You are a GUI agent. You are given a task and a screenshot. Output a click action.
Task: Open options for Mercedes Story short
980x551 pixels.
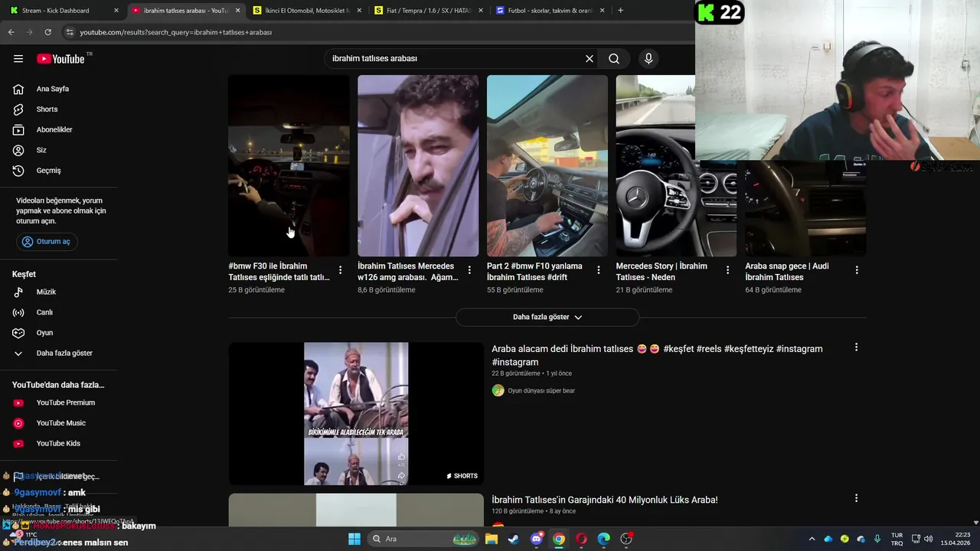(x=727, y=270)
